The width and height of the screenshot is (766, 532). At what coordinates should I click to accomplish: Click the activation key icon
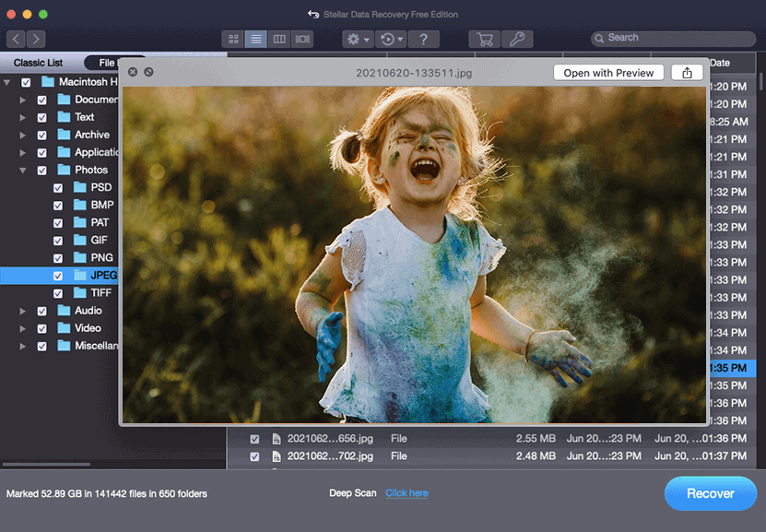coord(517,39)
